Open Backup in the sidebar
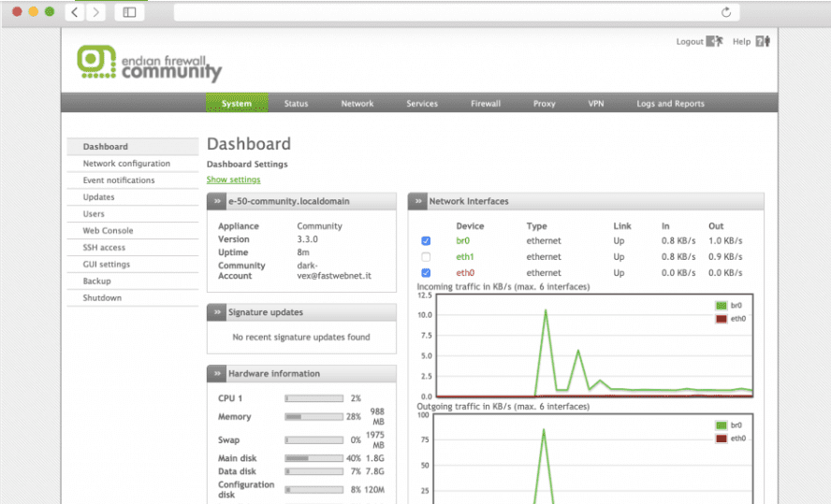831x504 pixels. coord(133,281)
